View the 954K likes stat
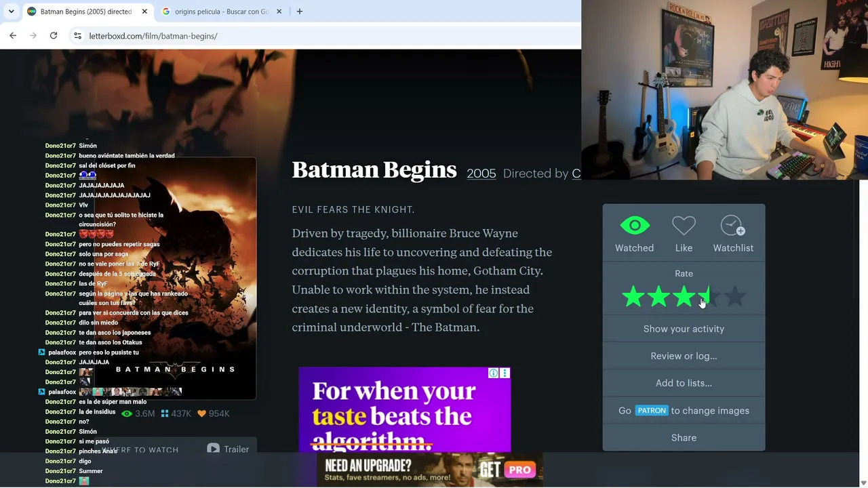The image size is (868, 488). 214,413
